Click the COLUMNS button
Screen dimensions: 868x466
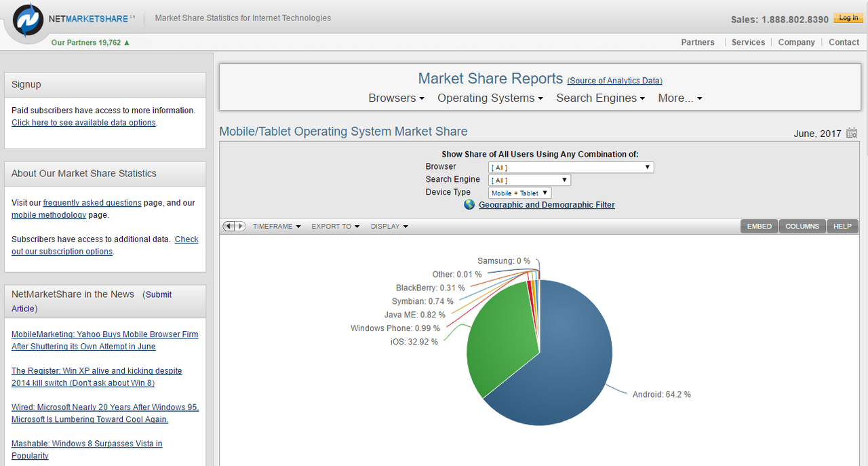802,227
